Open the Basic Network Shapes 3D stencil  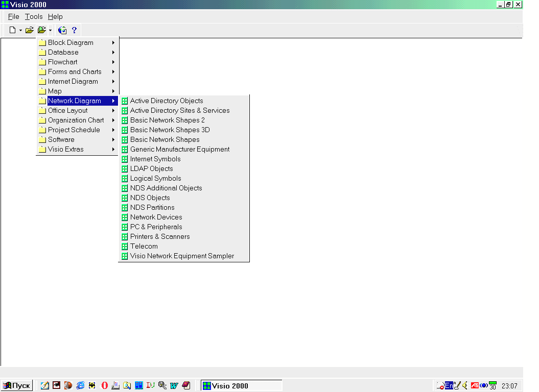[183, 130]
